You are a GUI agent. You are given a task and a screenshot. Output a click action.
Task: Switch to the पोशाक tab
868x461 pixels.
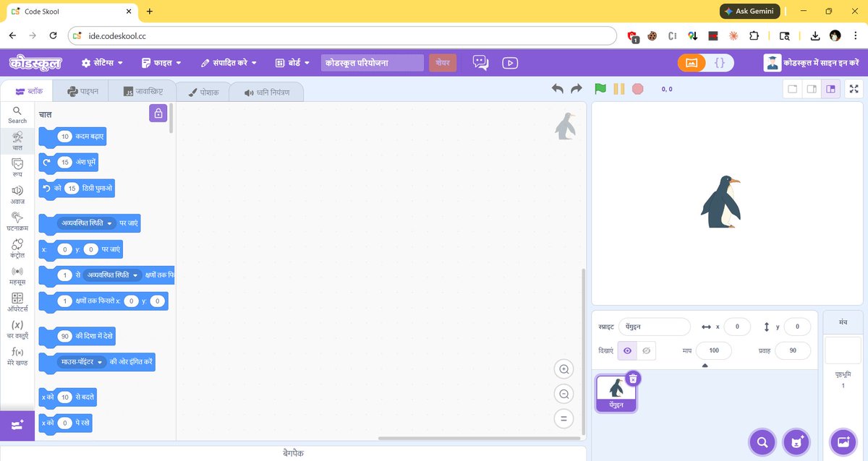203,90
